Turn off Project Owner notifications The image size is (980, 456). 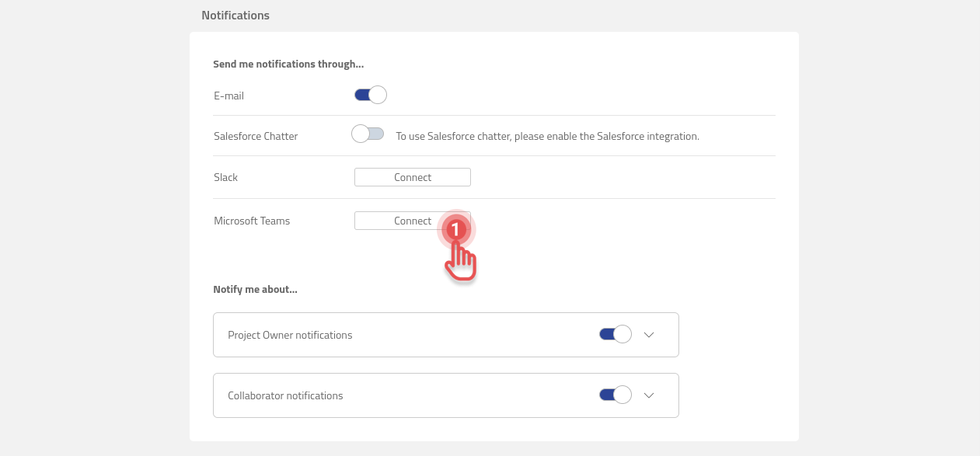click(615, 333)
